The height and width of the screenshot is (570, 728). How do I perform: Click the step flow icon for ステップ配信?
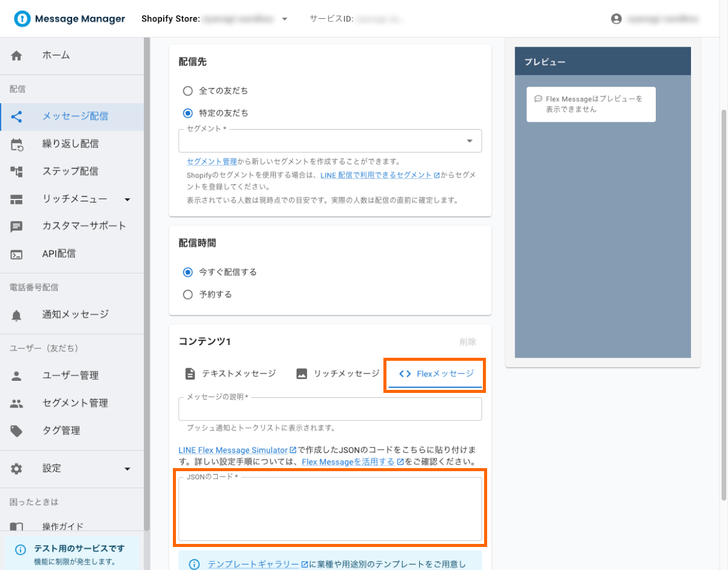(x=16, y=171)
